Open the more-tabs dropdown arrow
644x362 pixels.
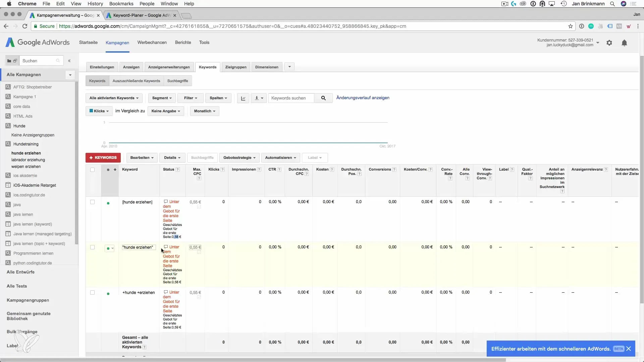click(x=289, y=67)
